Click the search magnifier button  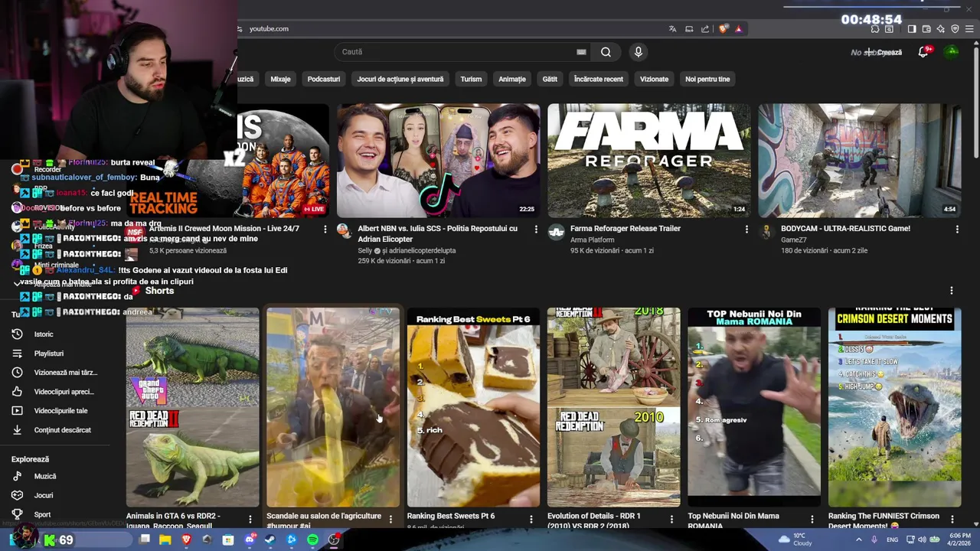point(606,52)
